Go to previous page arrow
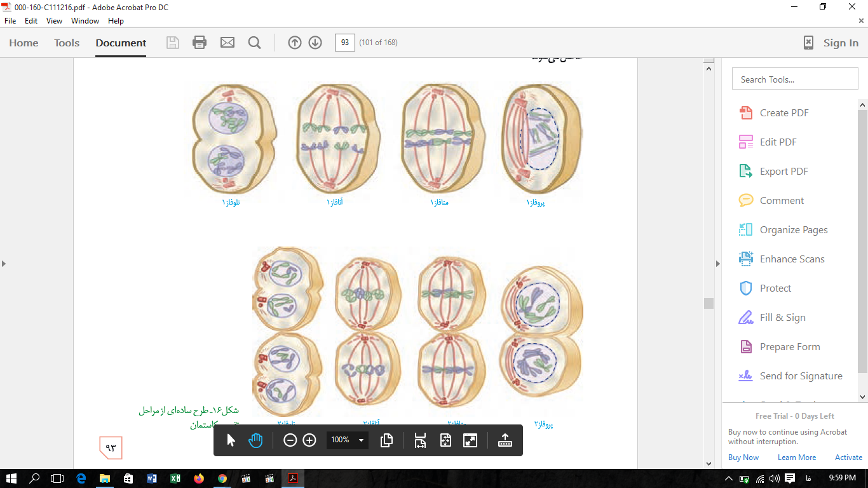Screen dimensions: 868x488 [x=295, y=43]
